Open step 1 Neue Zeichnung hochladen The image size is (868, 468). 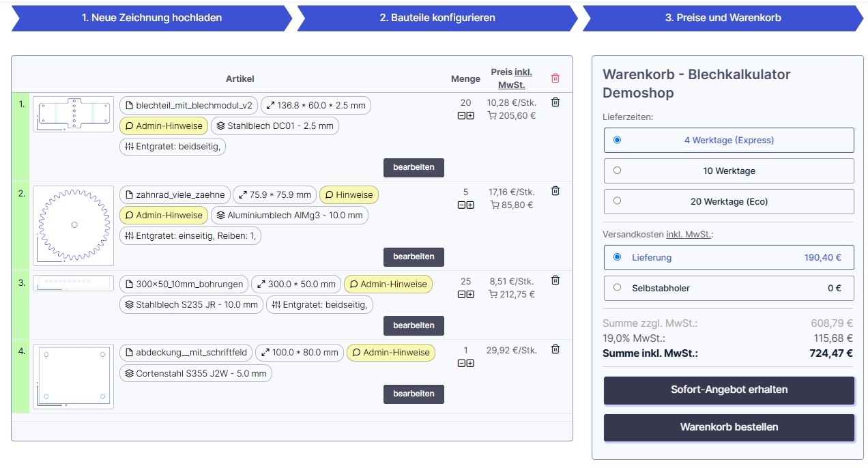(x=151, y=18)
